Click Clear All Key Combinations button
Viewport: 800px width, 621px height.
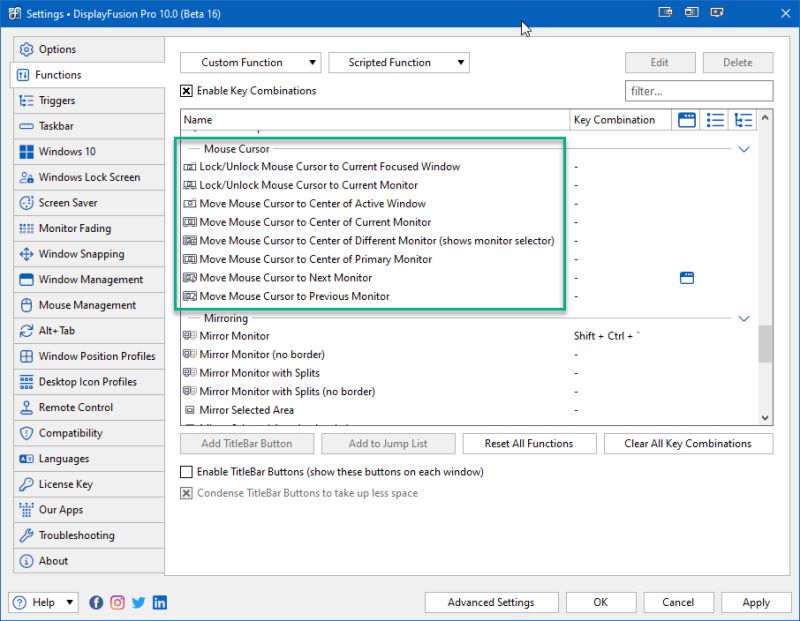(688, 443)
